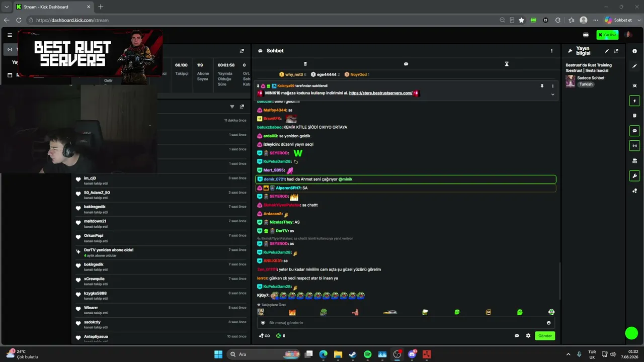644x362 pixels.
Task: Open ege44444 top gifter badge
Action: (325, 74)
